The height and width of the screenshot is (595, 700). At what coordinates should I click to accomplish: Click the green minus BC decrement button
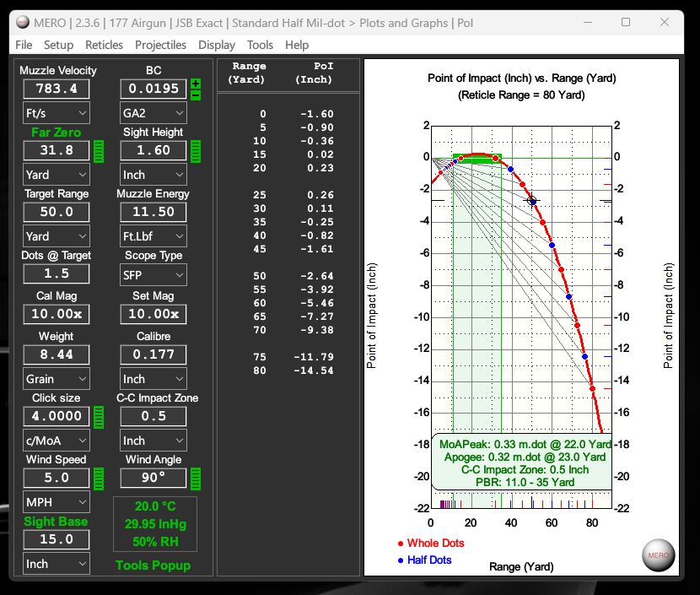point(196,95)
